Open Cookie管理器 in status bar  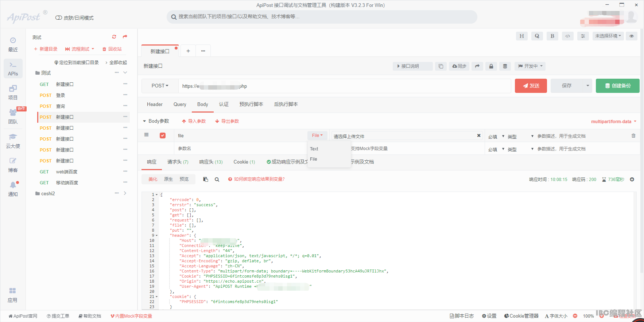521,316
